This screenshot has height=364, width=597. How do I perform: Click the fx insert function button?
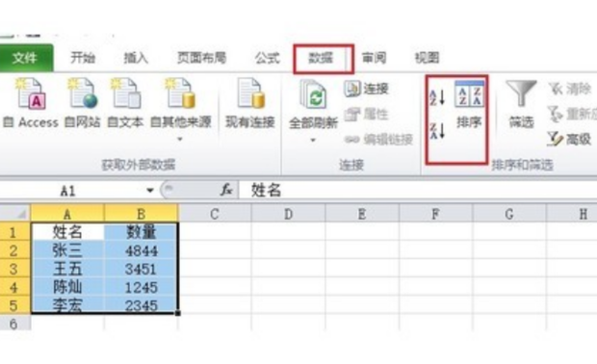[226, 190]
